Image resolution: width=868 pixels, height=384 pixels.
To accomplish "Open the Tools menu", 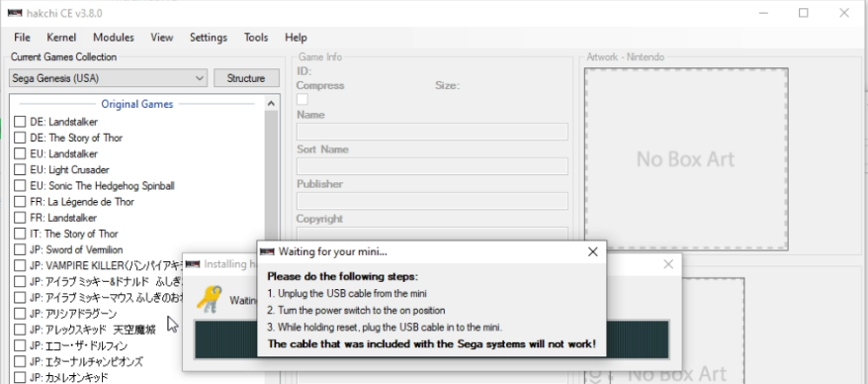I will pyautogui.click(x=256, y=38).
